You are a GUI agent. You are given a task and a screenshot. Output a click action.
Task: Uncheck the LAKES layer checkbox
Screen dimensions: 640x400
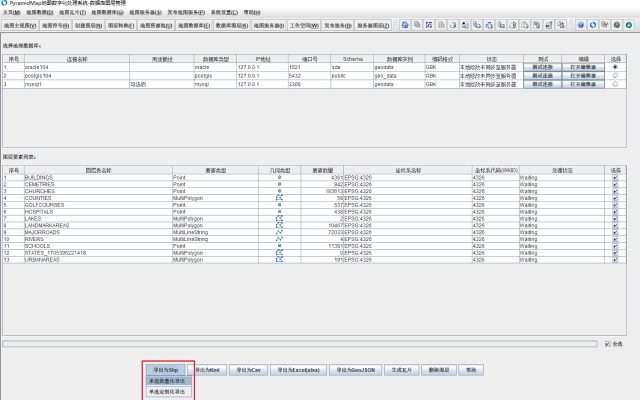(615, 219)
